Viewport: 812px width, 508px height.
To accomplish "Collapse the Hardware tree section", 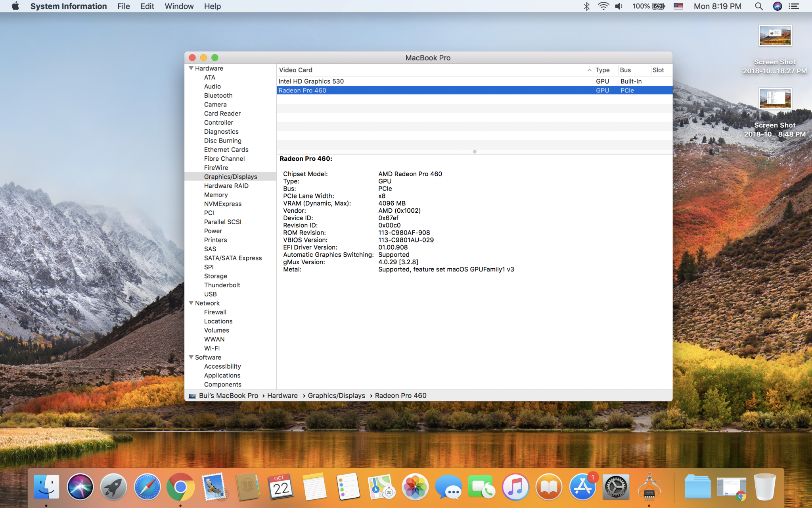I will coord(191,68).
